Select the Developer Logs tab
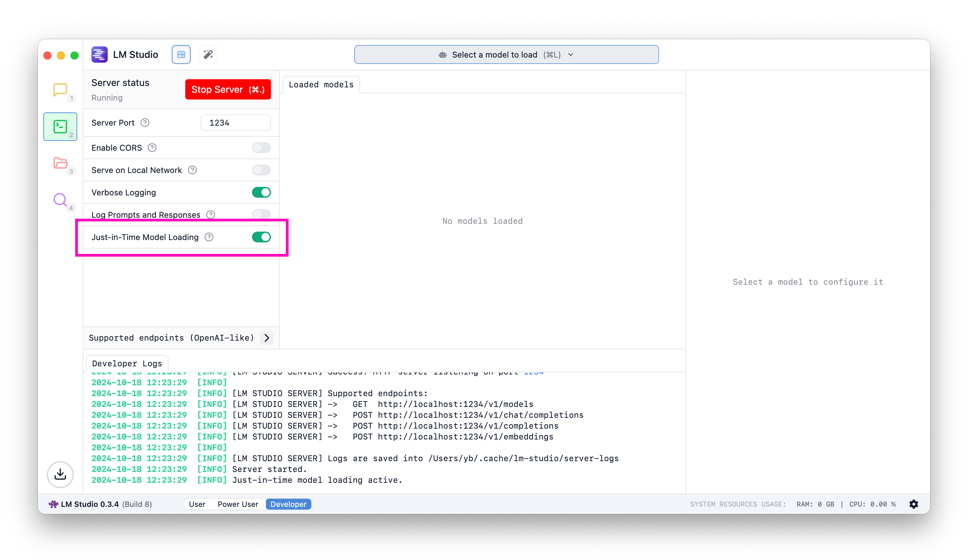Screen dimensions: 968x560 point(127,363)
